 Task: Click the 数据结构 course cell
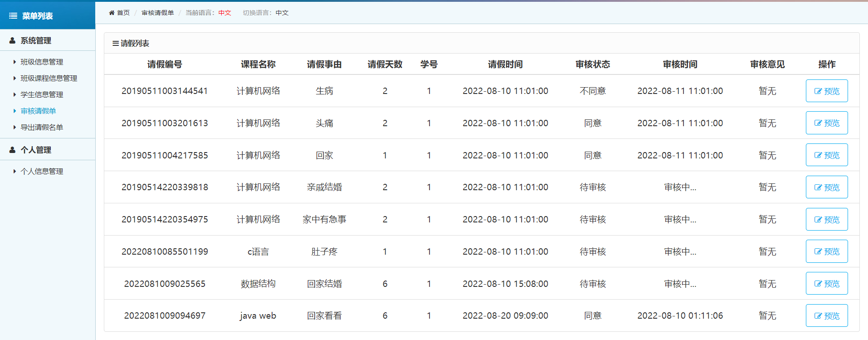coord(258,284)
